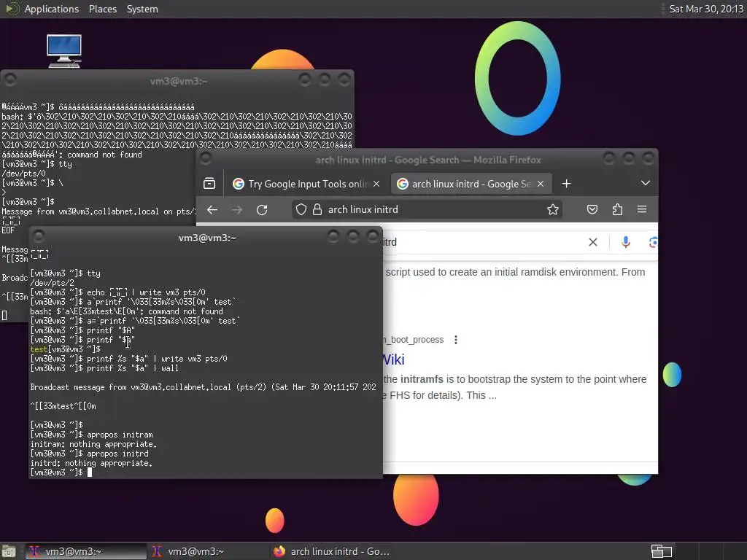The width and height of the screenshot is (747, 560).
Task: Click '/dev/pts/2' in the front terminal
Action: (52, 283)
